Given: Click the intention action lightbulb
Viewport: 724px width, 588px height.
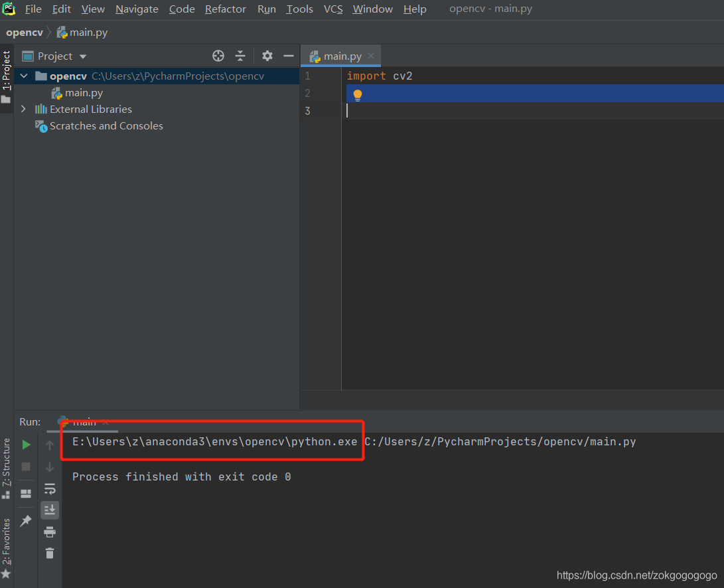Looking at the screenshot, I should tap(358, 95).
